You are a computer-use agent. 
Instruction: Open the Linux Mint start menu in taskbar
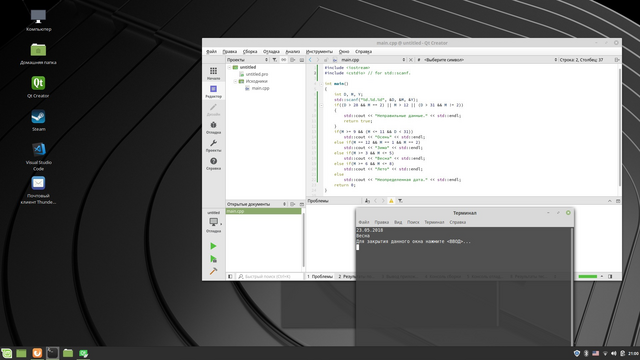pos(6,353)
